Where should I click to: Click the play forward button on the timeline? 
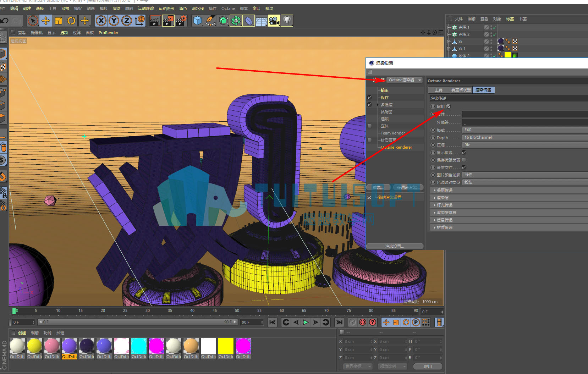point(306,322)
